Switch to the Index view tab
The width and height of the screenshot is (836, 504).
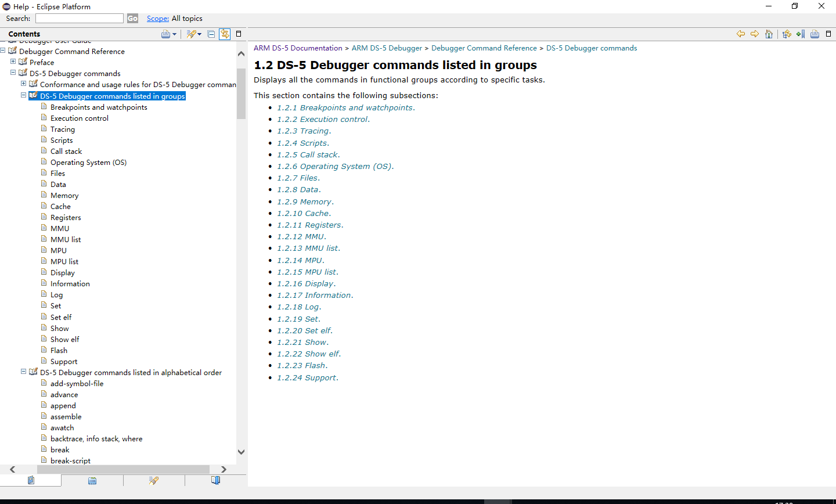pos(92,480)
